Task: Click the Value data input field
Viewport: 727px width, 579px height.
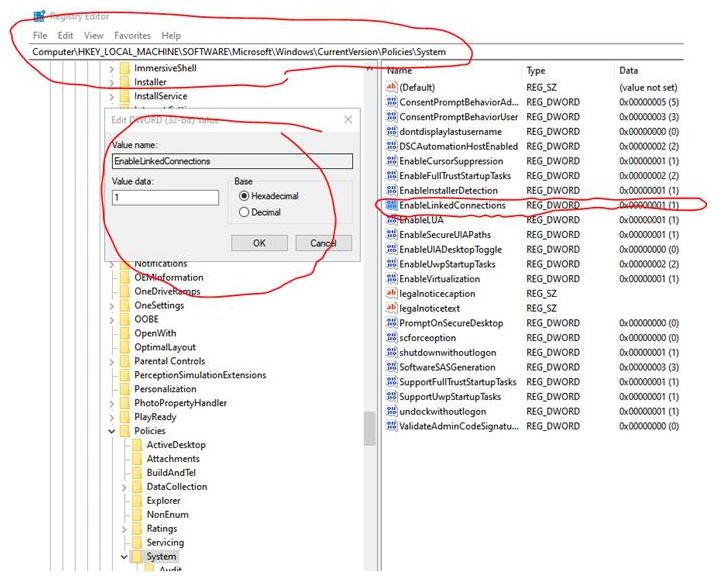Action: (x=165, y=197)
